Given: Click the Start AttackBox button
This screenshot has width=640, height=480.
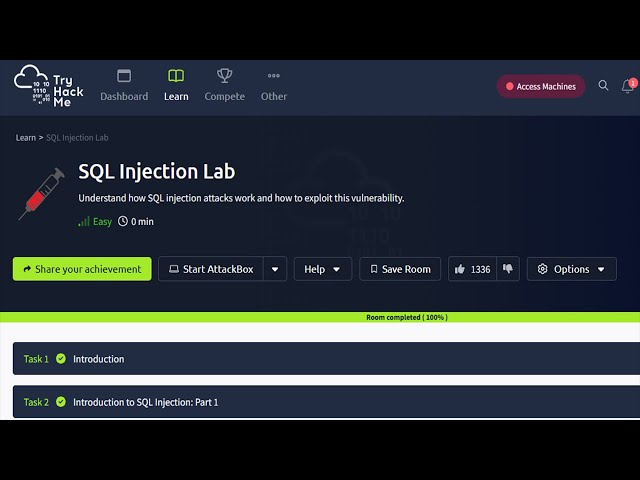Looking at the screenshot, I should point(211,269).
